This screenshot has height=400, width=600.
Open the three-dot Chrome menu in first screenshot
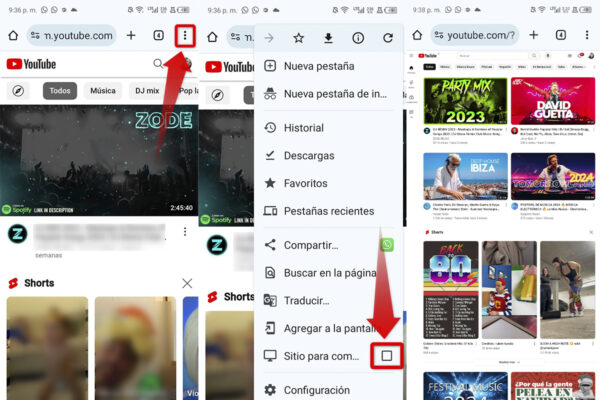click(185, 36)
